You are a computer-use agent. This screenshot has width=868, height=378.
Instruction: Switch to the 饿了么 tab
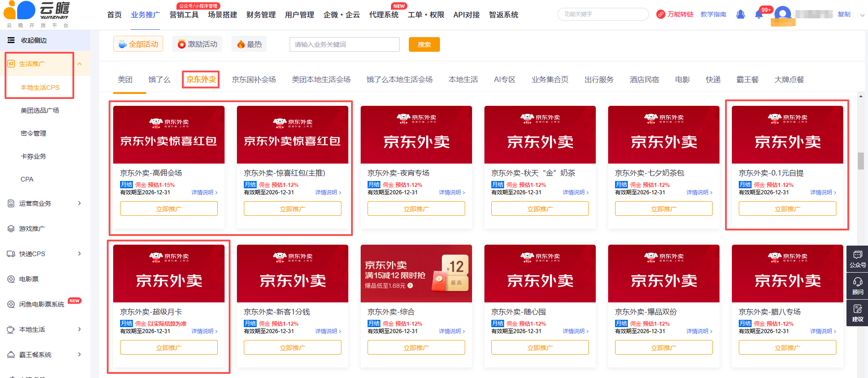coord(159,80)
